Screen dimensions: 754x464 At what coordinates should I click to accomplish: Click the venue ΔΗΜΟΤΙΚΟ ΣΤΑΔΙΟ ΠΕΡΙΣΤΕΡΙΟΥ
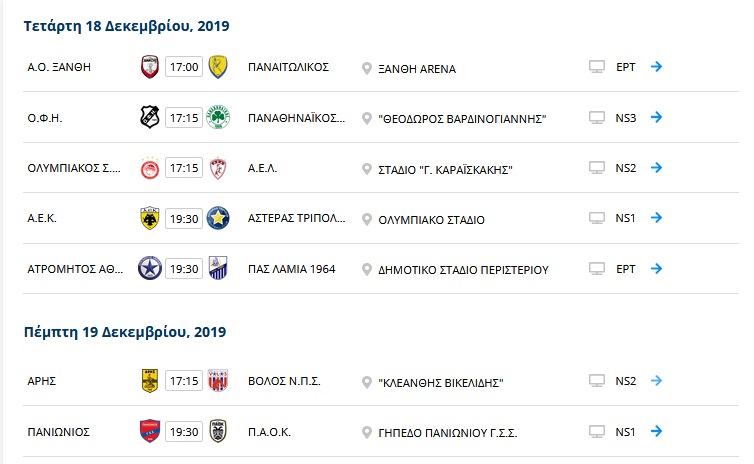pyautogui.click(x=463, y=270)
